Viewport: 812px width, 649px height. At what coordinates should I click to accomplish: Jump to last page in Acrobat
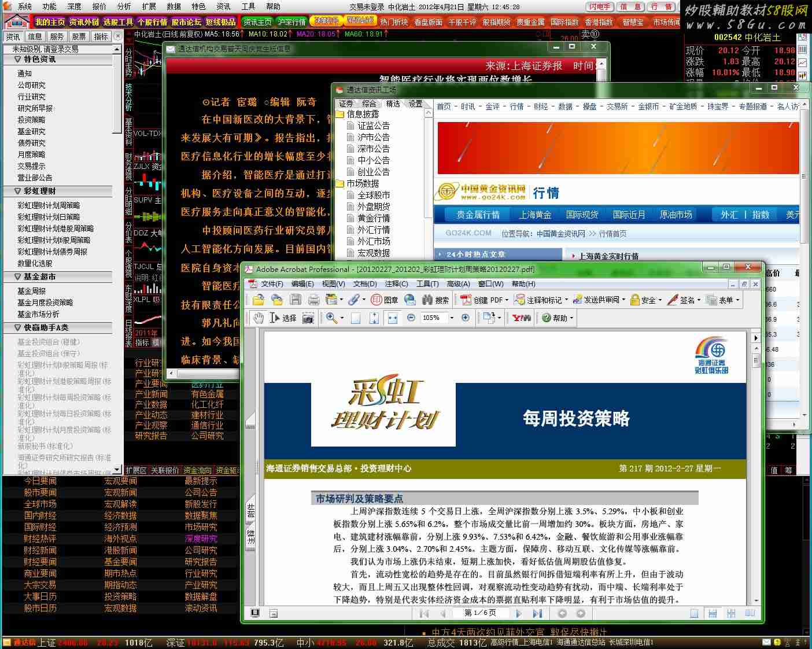[x=537, y=613]
